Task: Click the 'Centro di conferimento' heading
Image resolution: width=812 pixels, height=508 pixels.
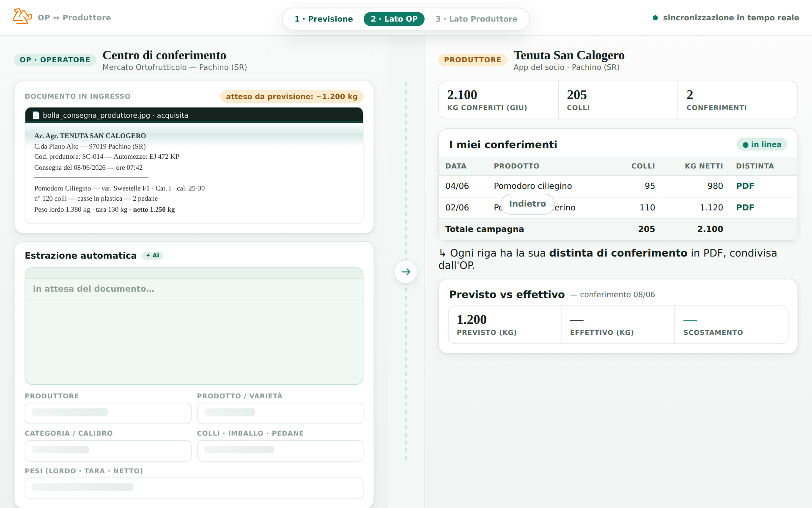Action: pyautogui.click(x=165, y=55)
